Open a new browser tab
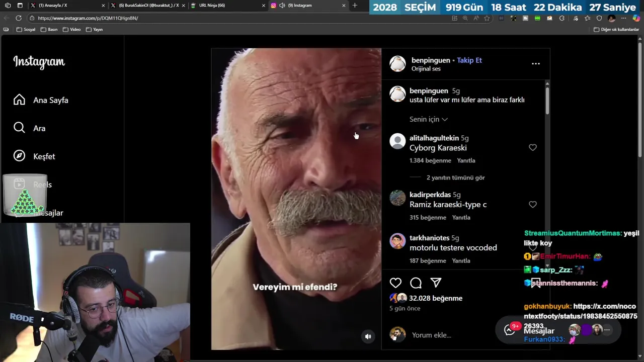This screenshot has height=362, width=644. tap(355, 5)
